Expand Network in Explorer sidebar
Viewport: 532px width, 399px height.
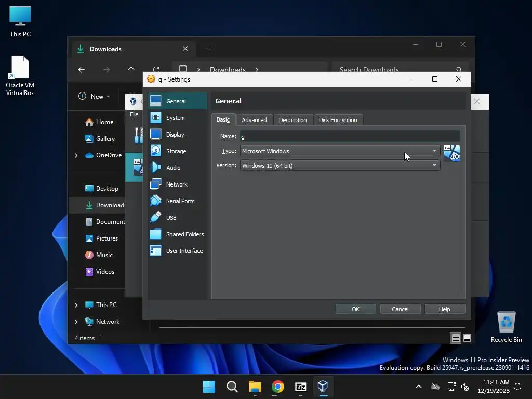[x=76, y=322]
